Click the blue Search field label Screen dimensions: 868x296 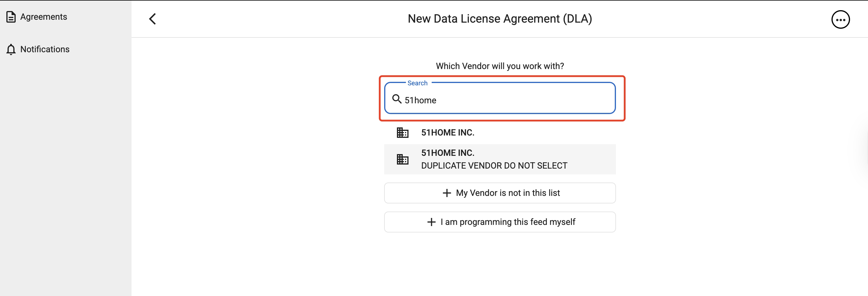417,83
